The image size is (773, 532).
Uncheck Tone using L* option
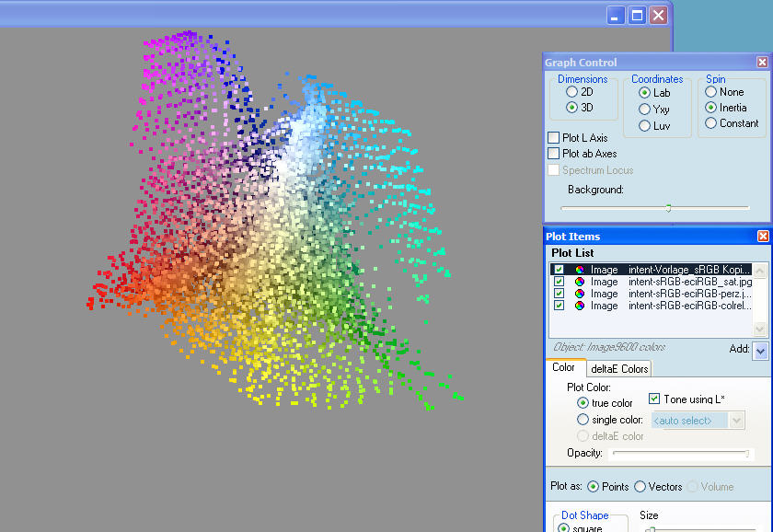tap(654, 399)
